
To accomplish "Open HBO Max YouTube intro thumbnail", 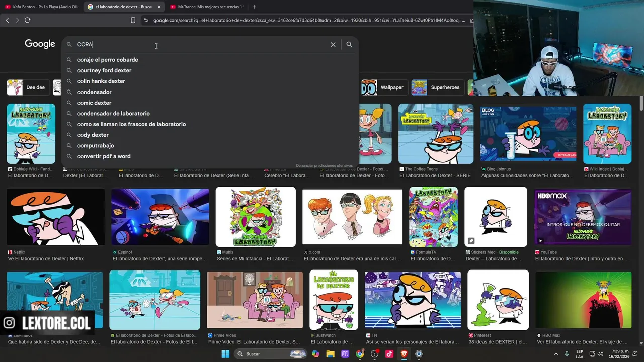I will pos(583,217).
